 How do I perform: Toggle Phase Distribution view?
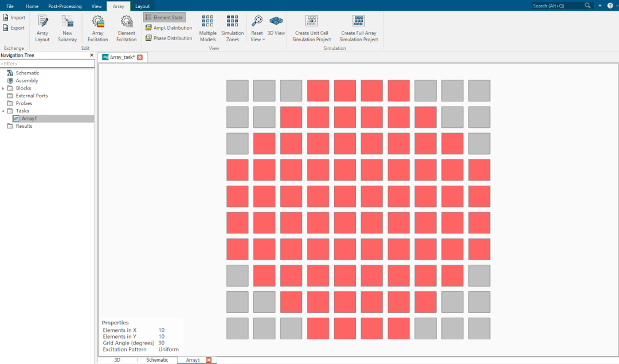coord(169,38)
